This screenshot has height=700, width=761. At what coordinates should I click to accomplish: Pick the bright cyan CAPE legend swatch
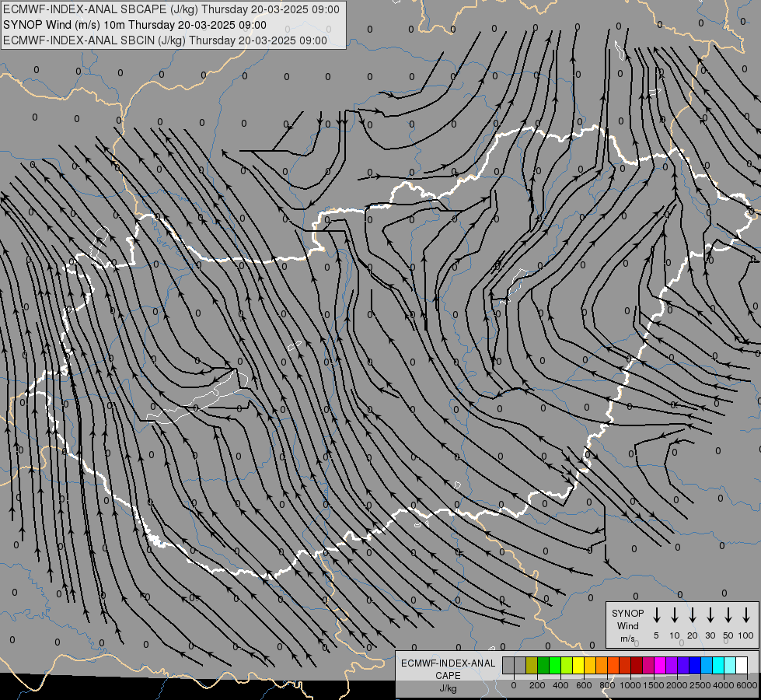coord(717,665)
